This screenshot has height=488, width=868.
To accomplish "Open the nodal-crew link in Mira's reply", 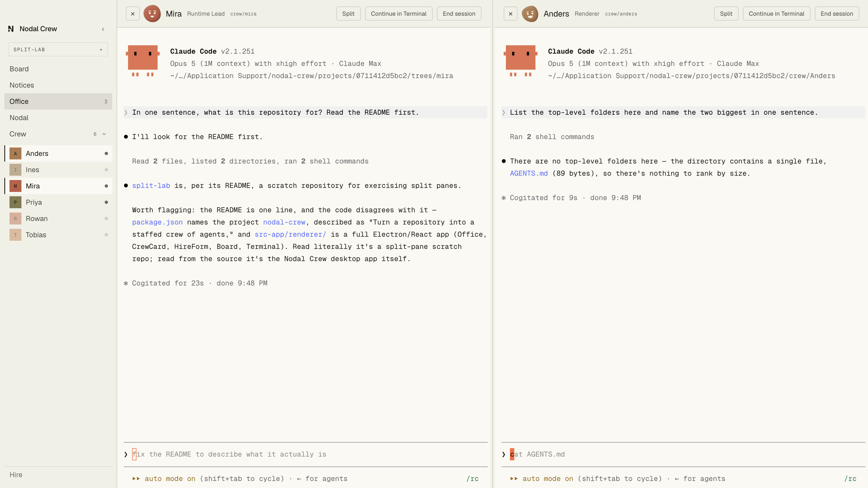I will click(284, 222).
